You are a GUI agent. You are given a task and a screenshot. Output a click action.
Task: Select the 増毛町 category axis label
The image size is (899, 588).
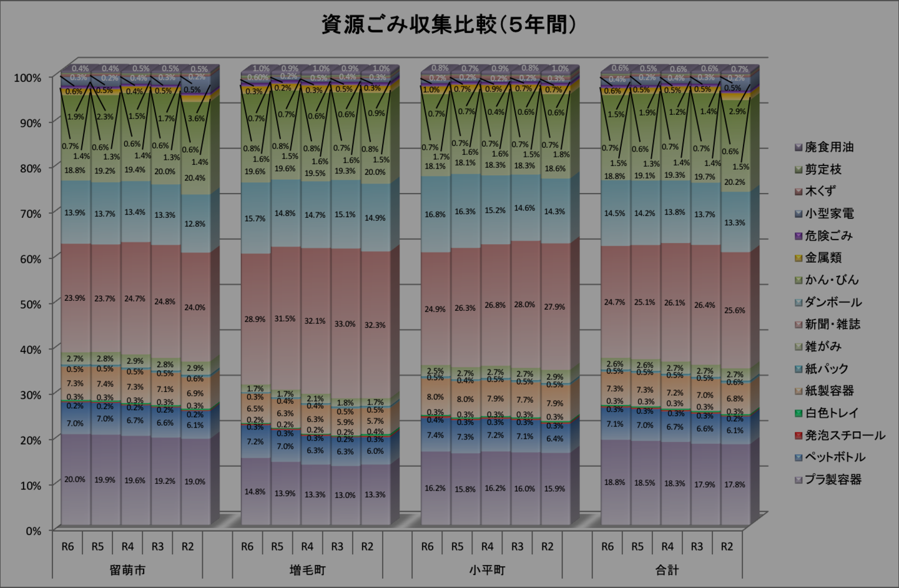point(307,570)
